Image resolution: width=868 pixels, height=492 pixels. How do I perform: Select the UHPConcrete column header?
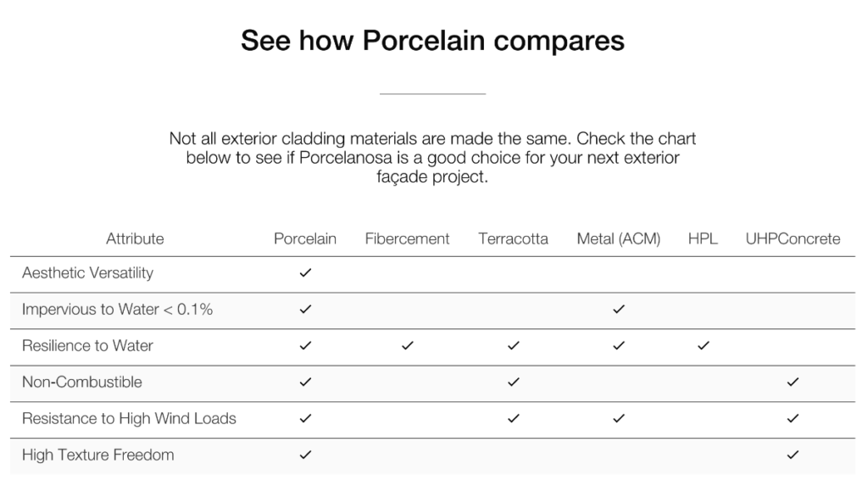coord(793,239)
